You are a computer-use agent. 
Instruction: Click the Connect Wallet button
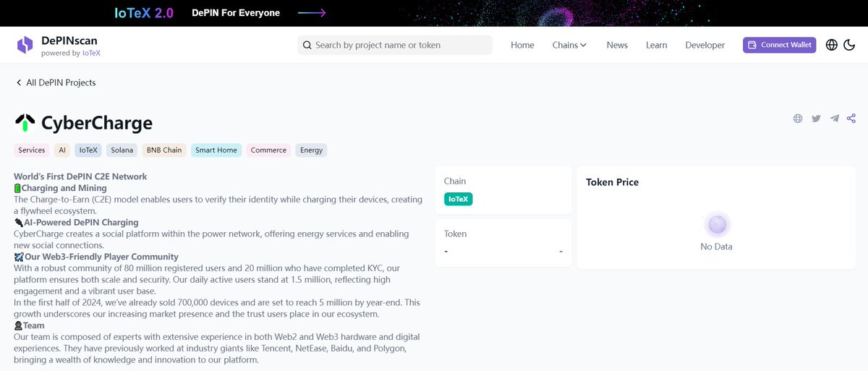[779, 45]
